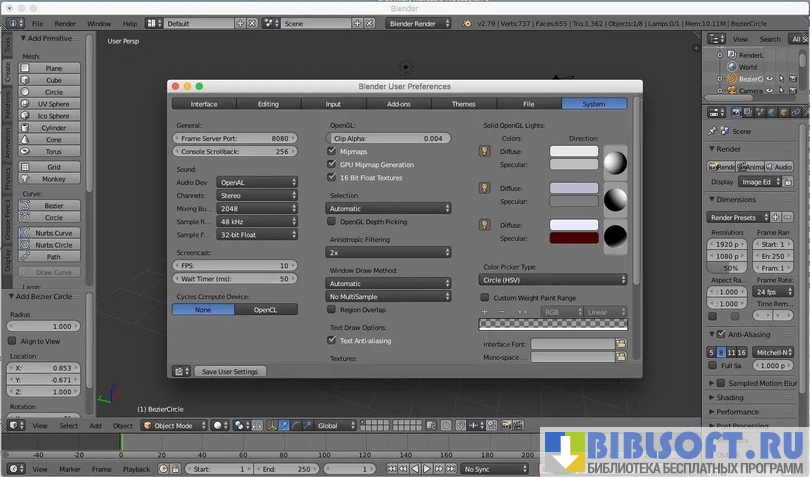Click the Frame Server Port field
The width and height of the screenshot is (810, 477).
(235, 138)
